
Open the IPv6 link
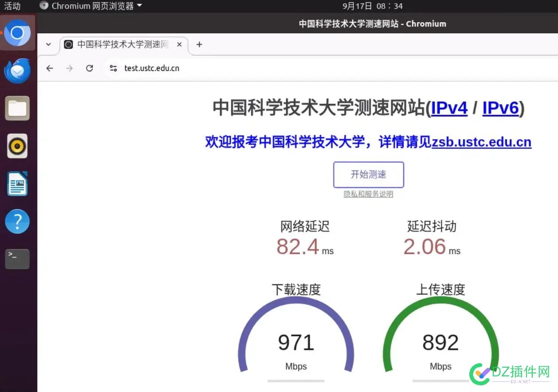coord(500,108)
